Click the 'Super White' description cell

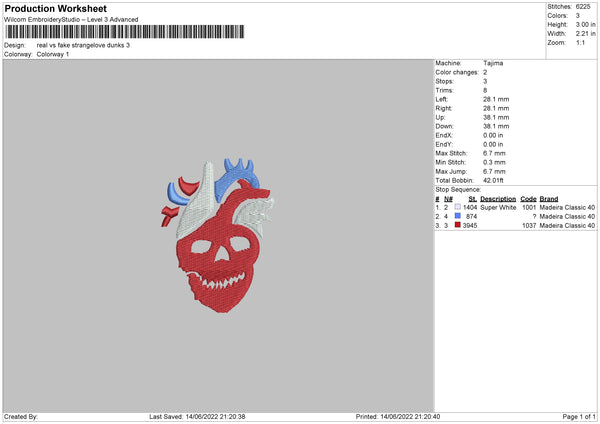(x=498, y=207)
